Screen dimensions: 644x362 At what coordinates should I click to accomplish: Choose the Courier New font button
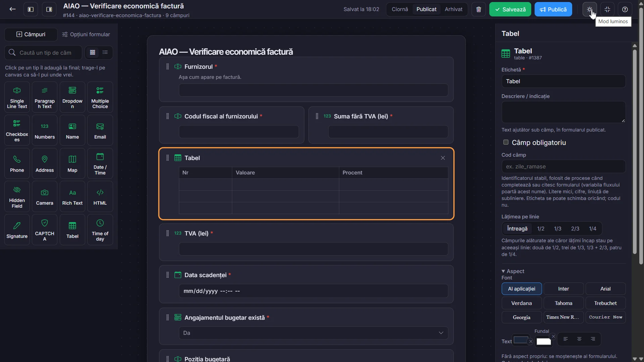[605, 317]
